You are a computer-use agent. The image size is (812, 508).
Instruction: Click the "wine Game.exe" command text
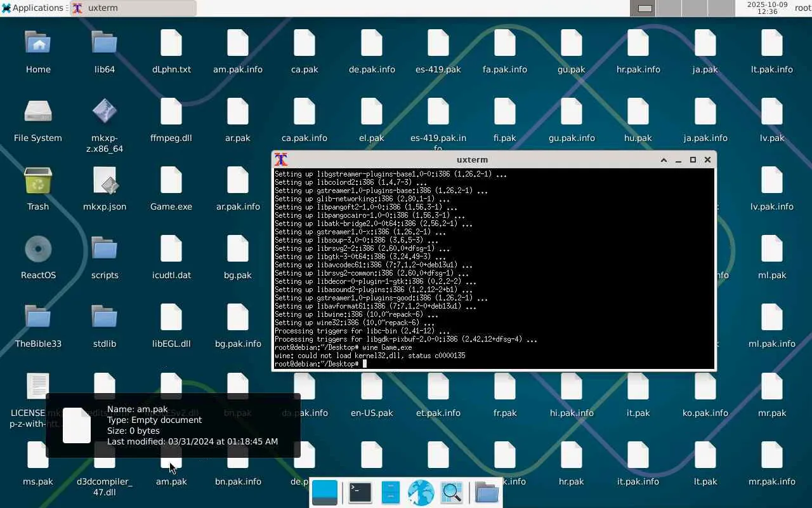point(387,347)
